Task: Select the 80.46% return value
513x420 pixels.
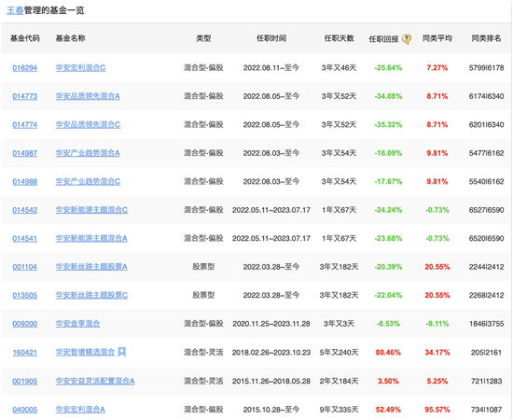Action: [x=388, y=353]
